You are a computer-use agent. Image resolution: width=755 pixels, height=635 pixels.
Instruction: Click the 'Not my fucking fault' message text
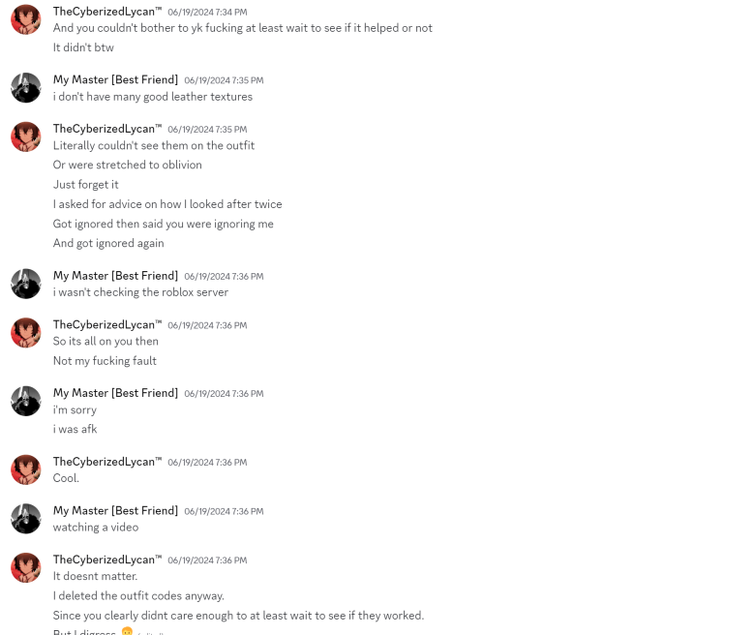click(105, 361)
